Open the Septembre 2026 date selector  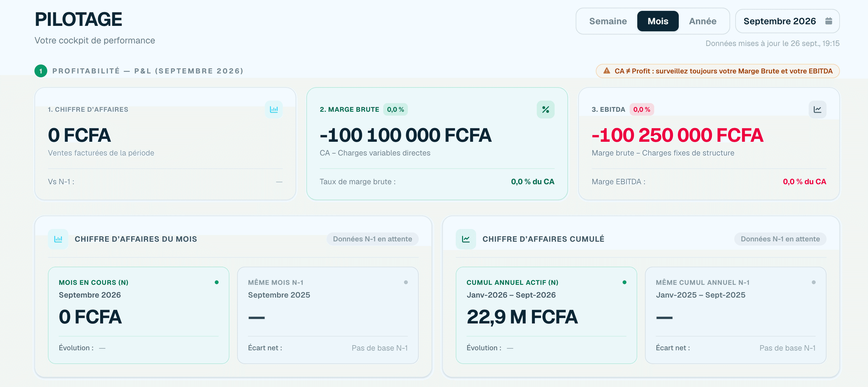point(787,21)
